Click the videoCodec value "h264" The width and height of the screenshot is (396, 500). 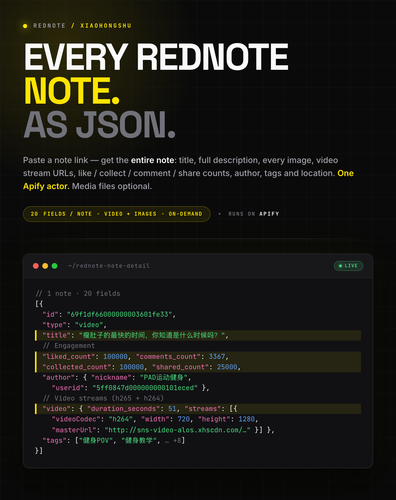point(121,419)
